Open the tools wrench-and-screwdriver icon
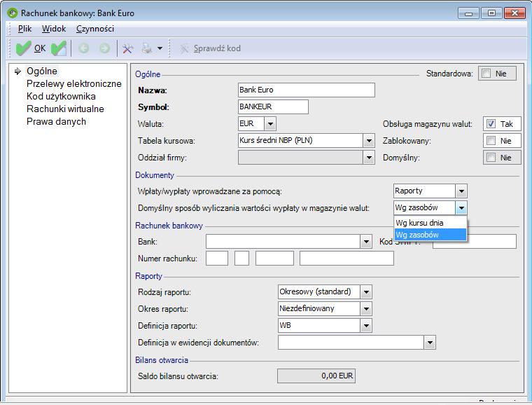 127,48
